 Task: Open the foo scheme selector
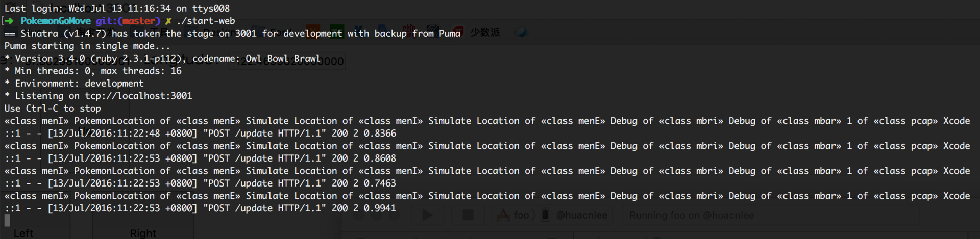tap(521, 215)
